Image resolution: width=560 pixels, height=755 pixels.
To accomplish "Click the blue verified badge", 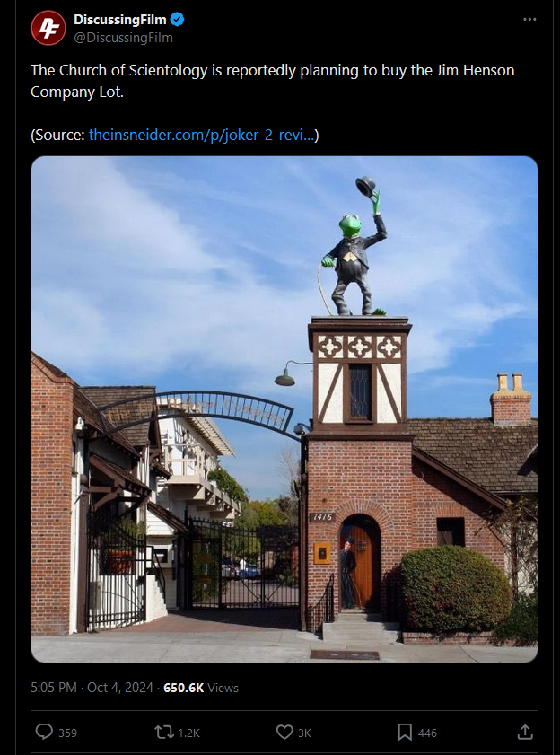I will coord(178,20).
